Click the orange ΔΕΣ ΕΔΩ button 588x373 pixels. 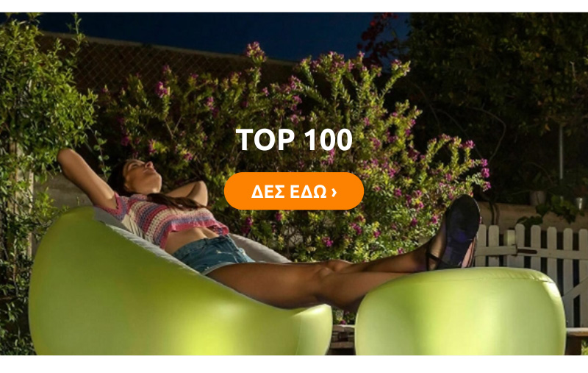click(x=293, y=191)
